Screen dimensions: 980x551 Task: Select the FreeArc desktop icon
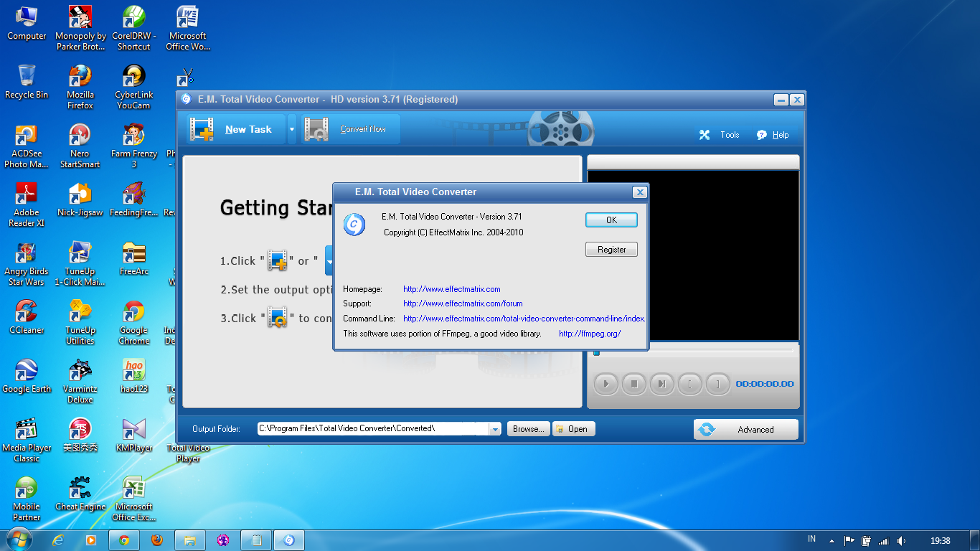[134, 258]
